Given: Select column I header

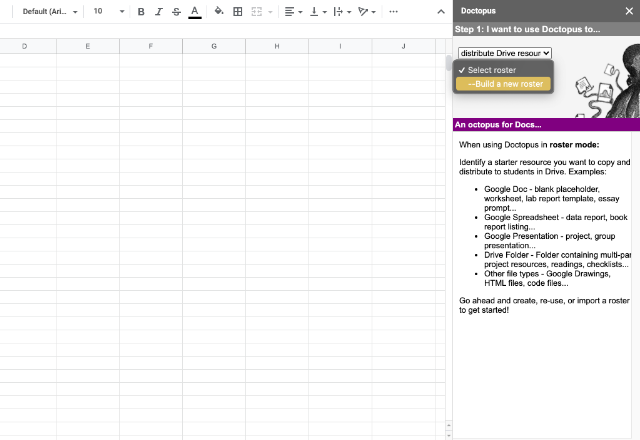Looking at the screenshot, I should [x=340, y=47].
